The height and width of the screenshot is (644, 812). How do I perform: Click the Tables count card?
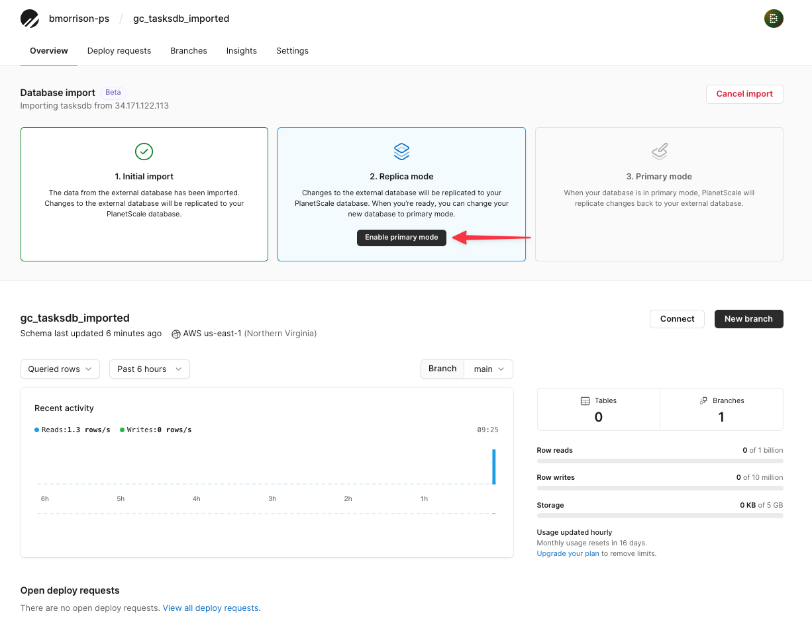pyautogui.click(x=599, y=410)
